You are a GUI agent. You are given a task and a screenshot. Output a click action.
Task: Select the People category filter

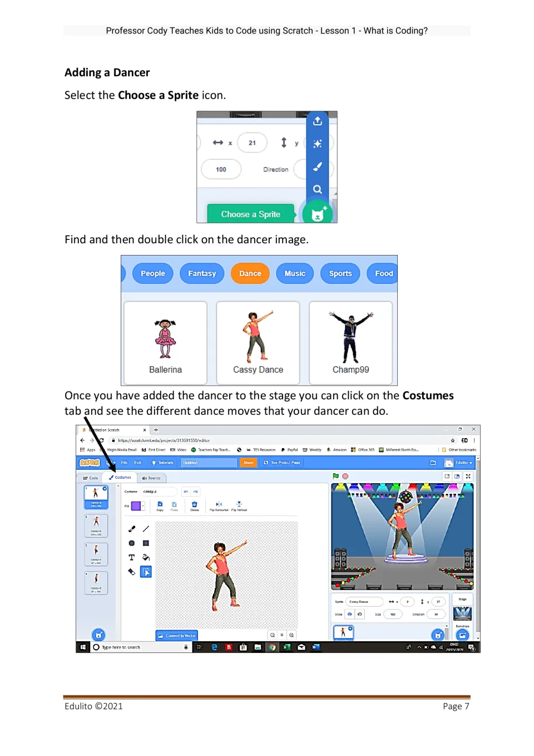[x=152, y=273]
